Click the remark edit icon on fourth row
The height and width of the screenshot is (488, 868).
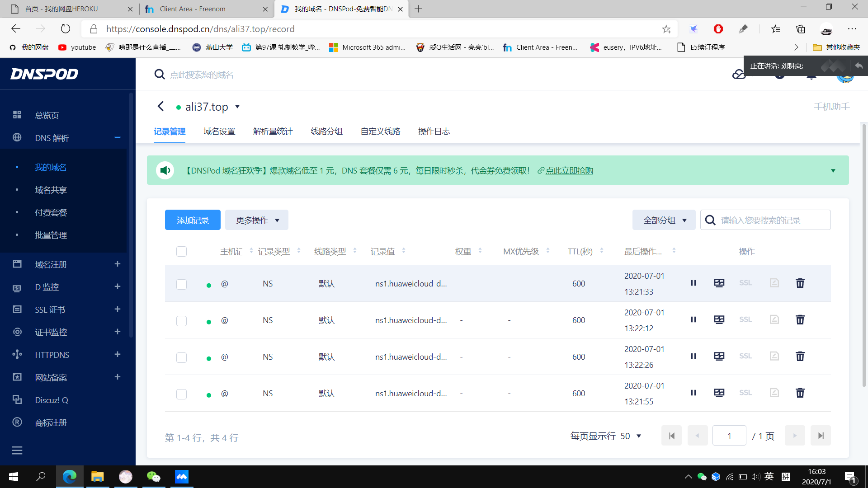tap(774, 393)
